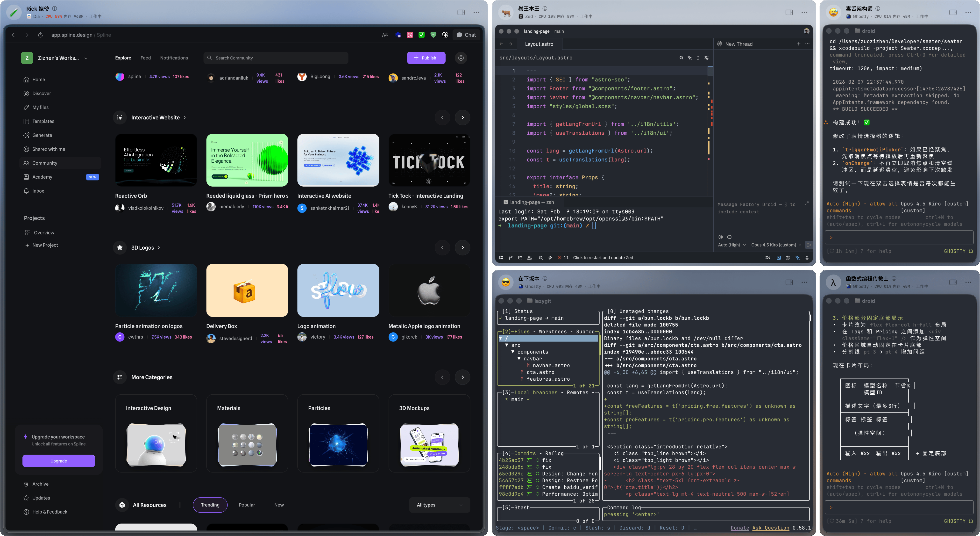Switch to the Feed tab
The image size is (980, 536).
coord(145,58)
